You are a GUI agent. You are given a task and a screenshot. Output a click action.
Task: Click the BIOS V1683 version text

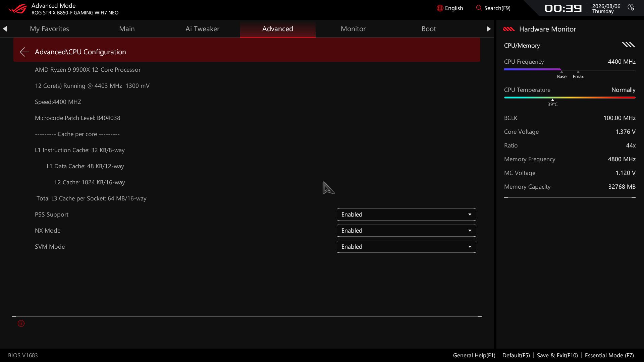23,355
